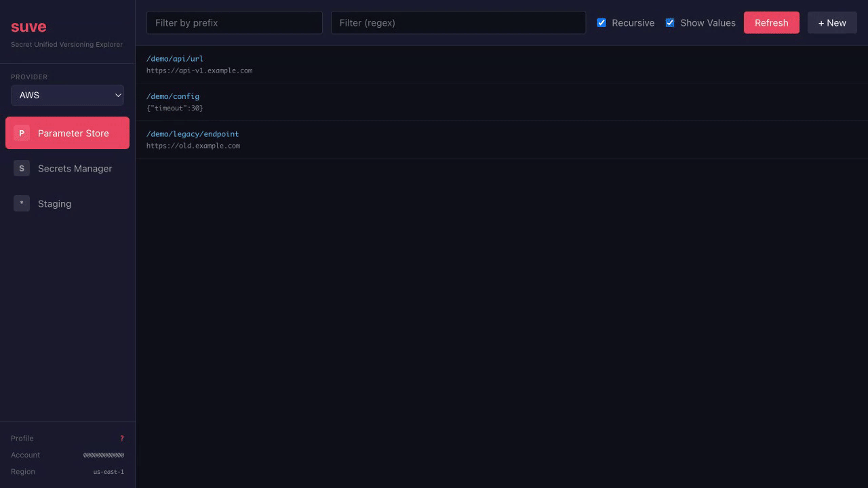Open the /demo/api/url parameter
The image size is (868, 488).
point(502,64)
